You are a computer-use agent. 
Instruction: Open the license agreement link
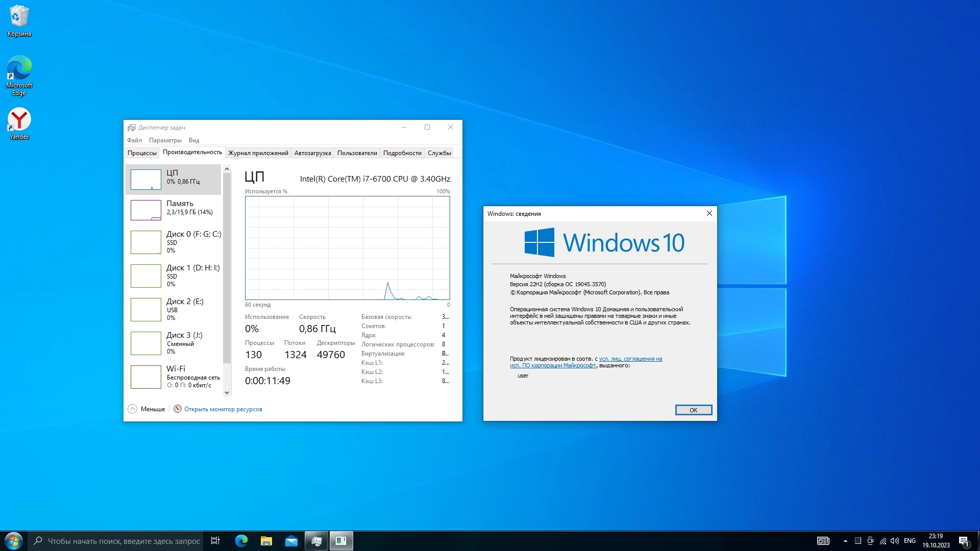(x=630, y=359)
